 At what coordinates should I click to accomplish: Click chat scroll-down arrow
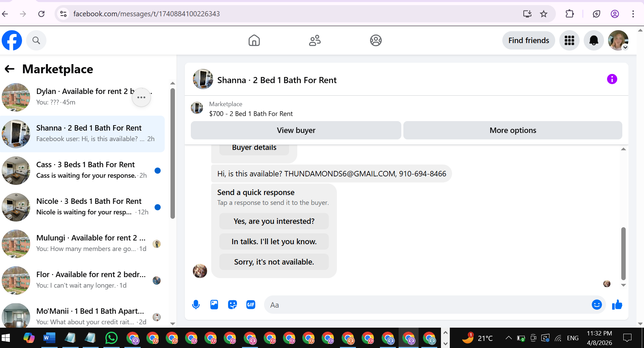[623, 285]
